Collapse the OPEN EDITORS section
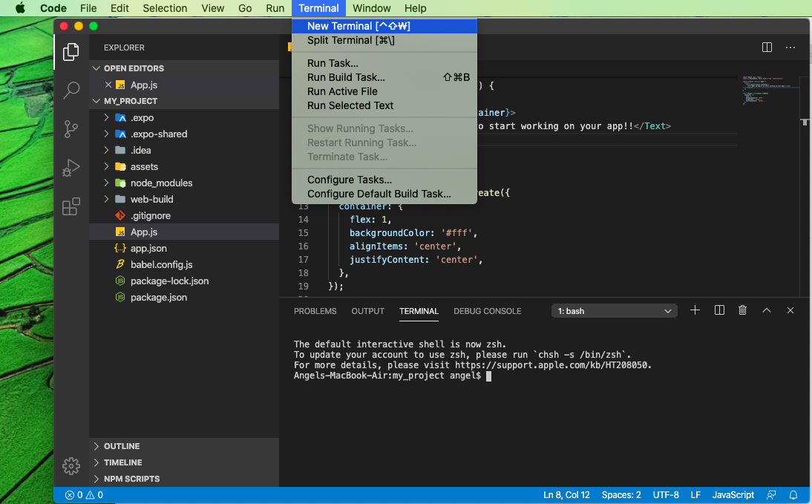The width and height of the screenshot is (812, 504). (184, 68)
